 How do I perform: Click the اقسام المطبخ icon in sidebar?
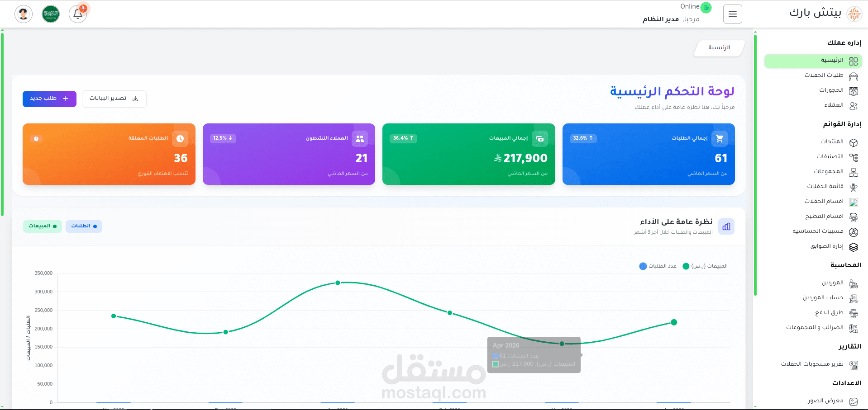[x=854, y=217]
